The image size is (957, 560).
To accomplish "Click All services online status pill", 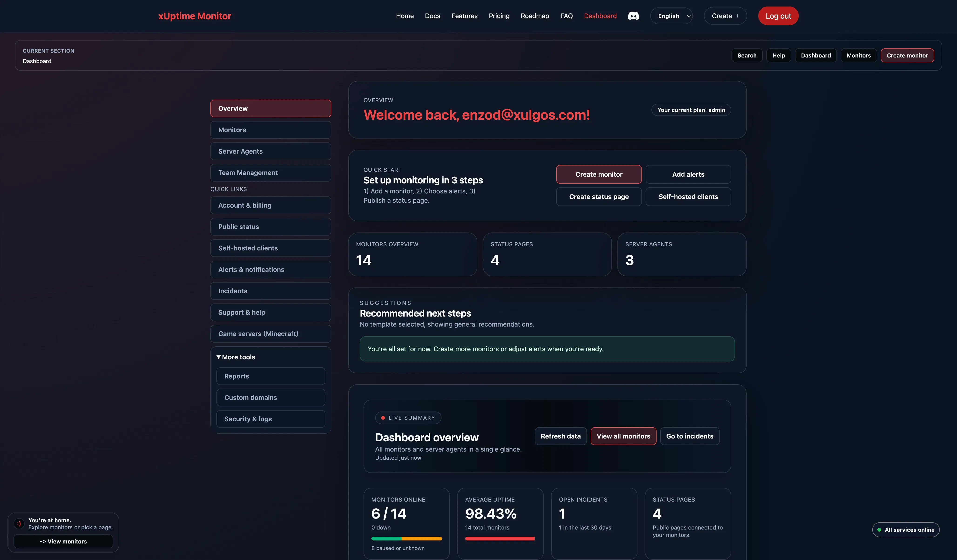I will tap(906, 530).
